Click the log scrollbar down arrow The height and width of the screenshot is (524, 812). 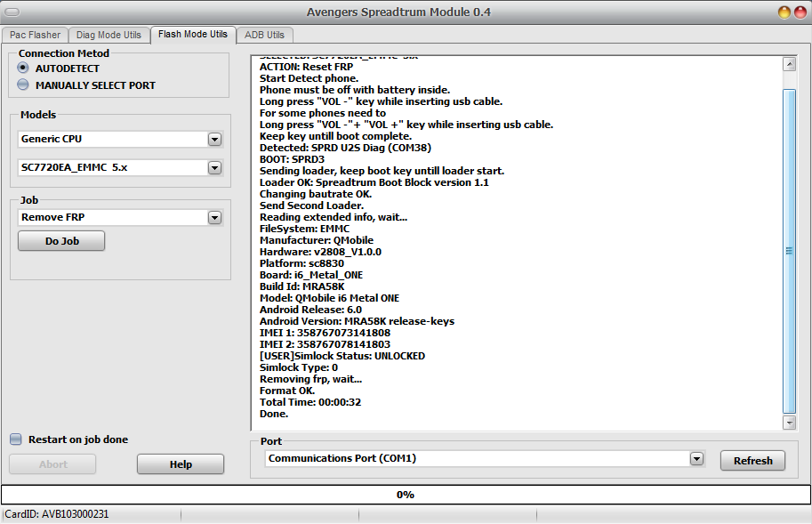[789, 423]
